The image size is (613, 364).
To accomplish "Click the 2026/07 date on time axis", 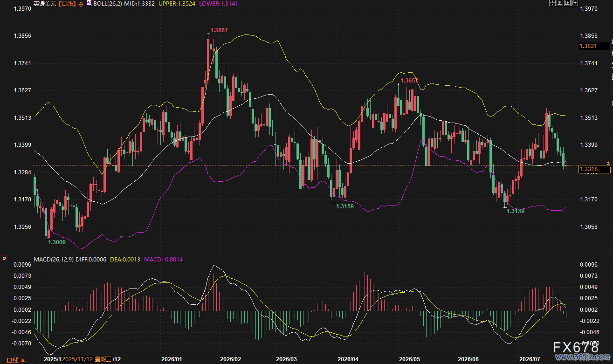I will click(x=529, y=359).
